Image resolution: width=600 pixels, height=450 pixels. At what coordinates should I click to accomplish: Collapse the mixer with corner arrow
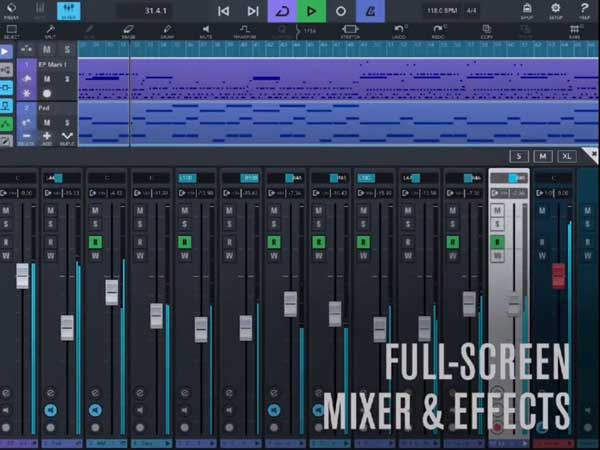(592, 155)
